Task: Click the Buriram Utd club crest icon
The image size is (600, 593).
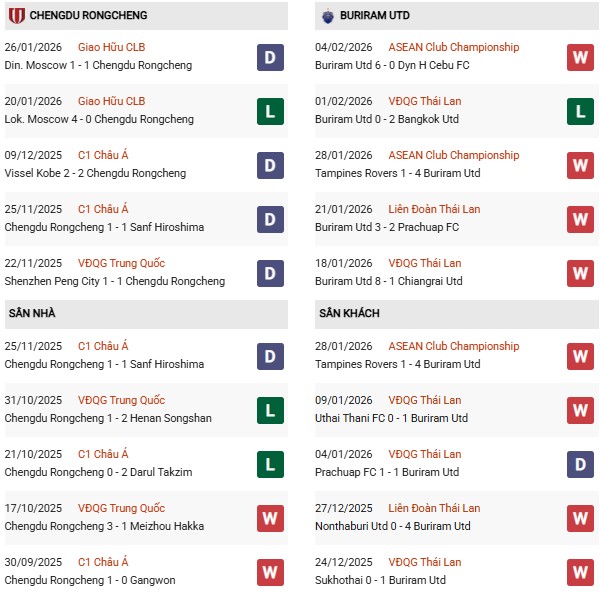Action: (328, 16)
